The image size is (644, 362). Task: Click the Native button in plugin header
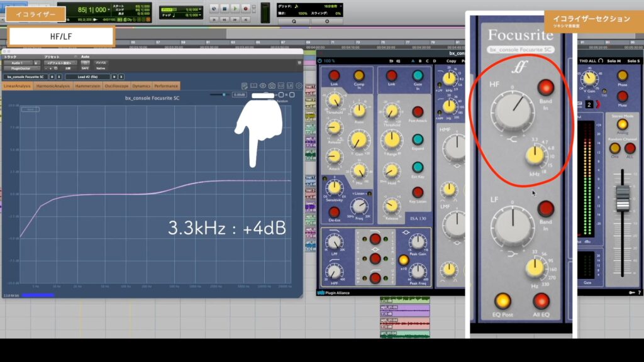pyautogui.click(x=101, y=69)
